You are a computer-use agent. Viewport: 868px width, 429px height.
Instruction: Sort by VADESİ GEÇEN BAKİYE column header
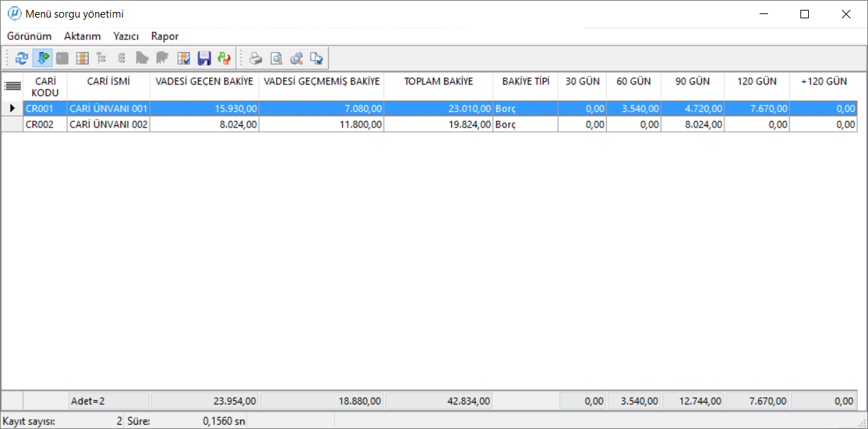point(204,82)
